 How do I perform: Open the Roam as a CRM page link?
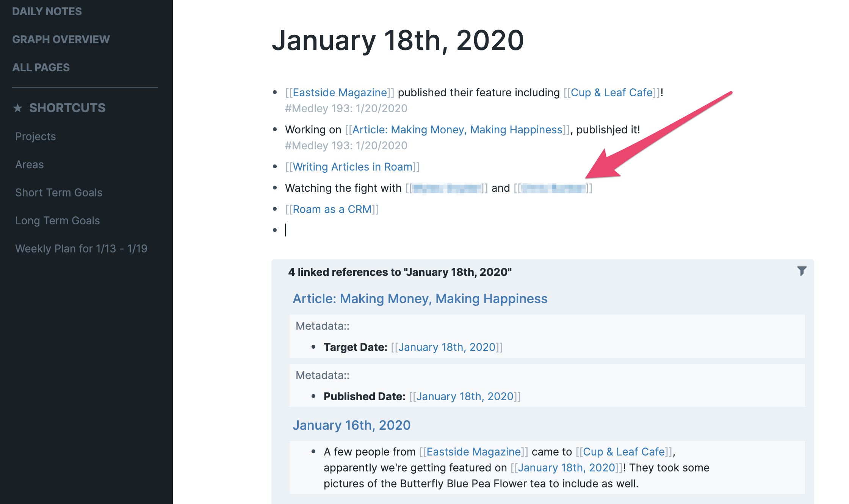pyautogui.click(x=332, y=209)
